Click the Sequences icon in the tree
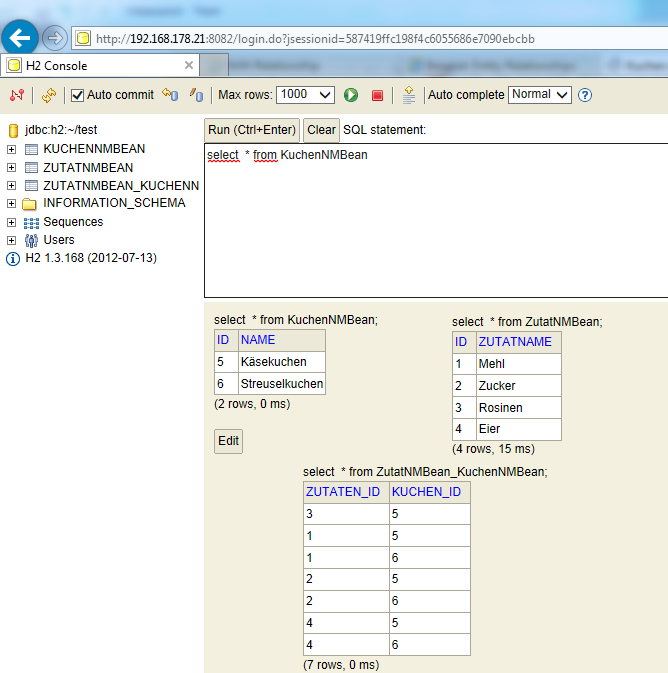The height and width of the screenshot is (673, 668). pyautogui.click(x=31, y=223)
